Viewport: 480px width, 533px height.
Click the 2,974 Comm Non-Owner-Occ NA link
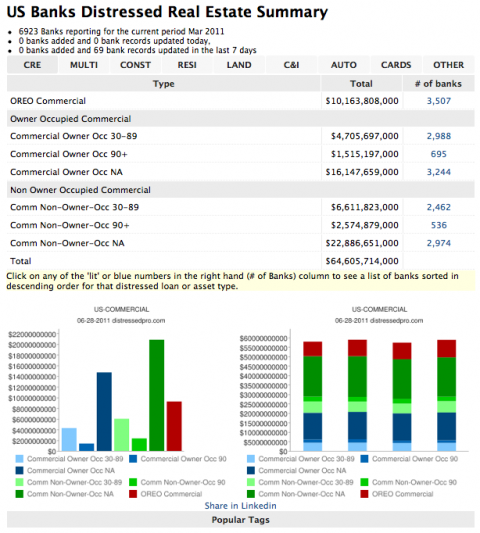(439, 243)
